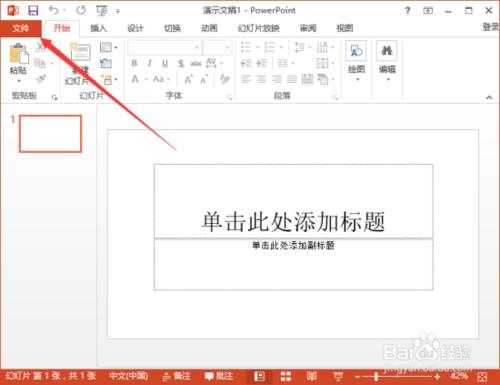Open the 剪贴板 clipboard dialog launcher
The width and height of the screenshot is (500, 385).
[x=54, y=97]
